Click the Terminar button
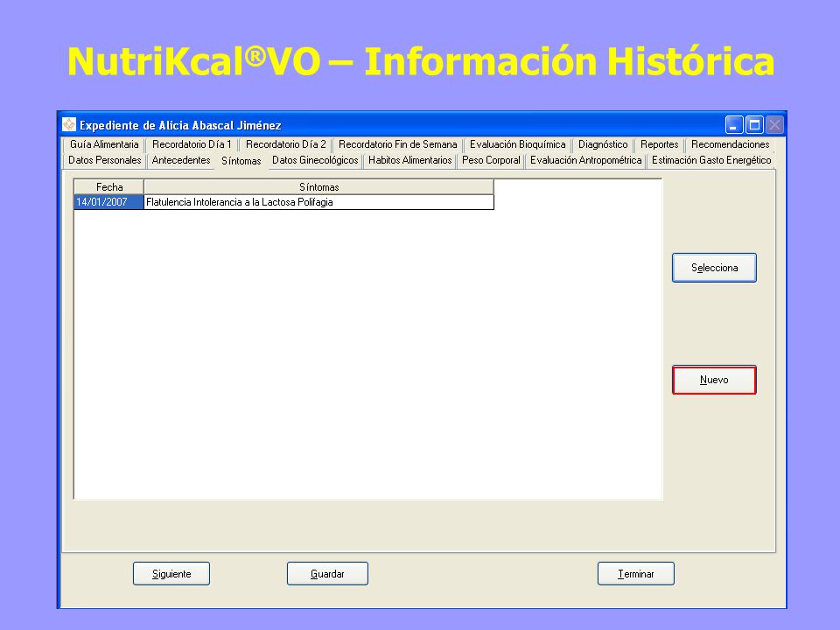This screenshot has height=630, width=840. click(x=636, y=574)
